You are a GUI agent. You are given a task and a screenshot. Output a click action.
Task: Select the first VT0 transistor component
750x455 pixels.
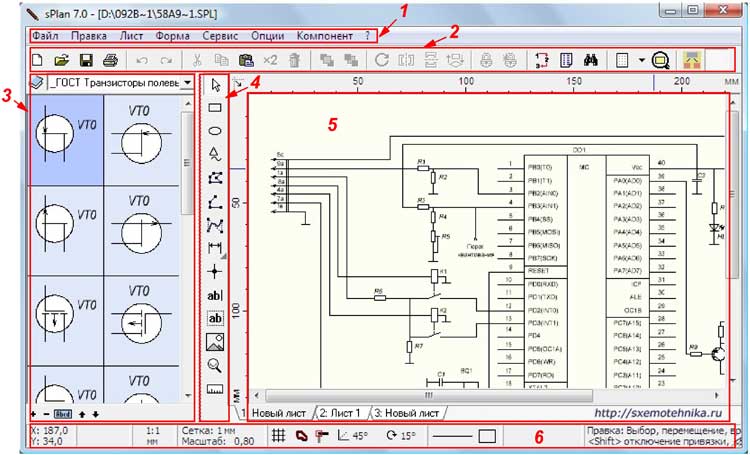[65, 136]
